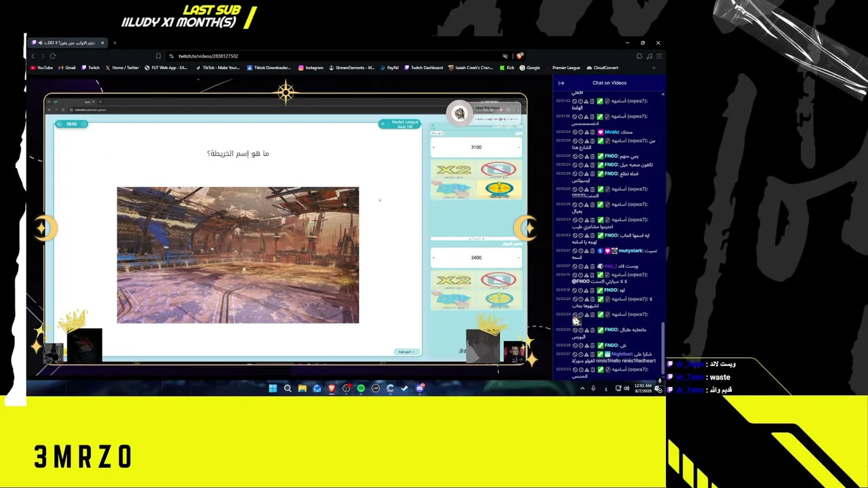Jump to chat timestamp 02:03:14
Image resolution: width=868 pixels, height=488 pixels.
pyautogui.click(x=563, y=274)
